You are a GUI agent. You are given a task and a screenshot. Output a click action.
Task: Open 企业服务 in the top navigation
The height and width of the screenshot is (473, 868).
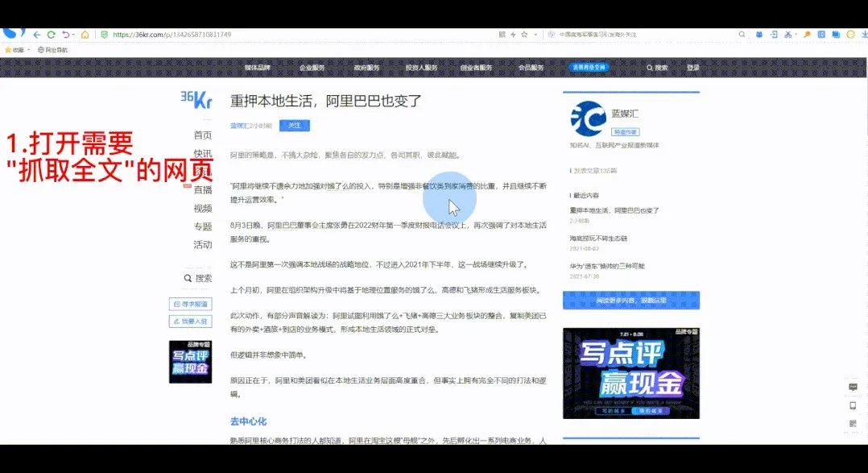pyautogui.click(x=312, y=68)
